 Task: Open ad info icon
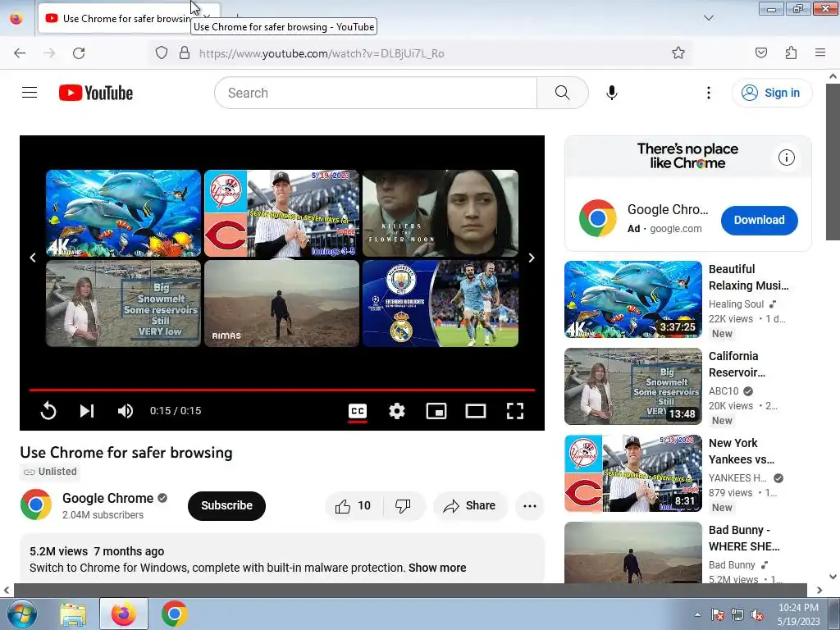(786, 157)
